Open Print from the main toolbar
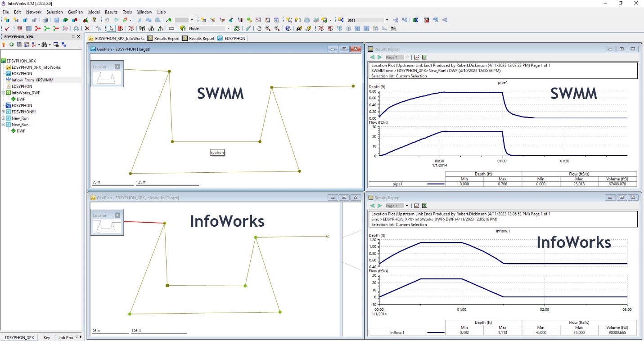The width and height of the screenshot is (644, 341). pos(45,20)
